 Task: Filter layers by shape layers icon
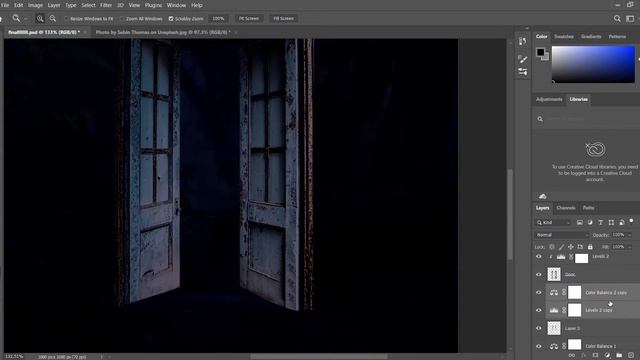point(611,222)
